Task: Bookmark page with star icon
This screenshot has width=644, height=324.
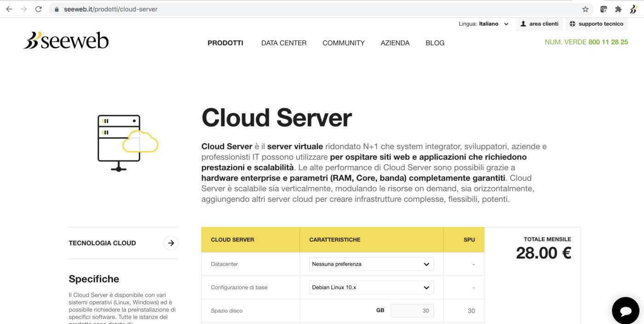Action: (585, 9)
